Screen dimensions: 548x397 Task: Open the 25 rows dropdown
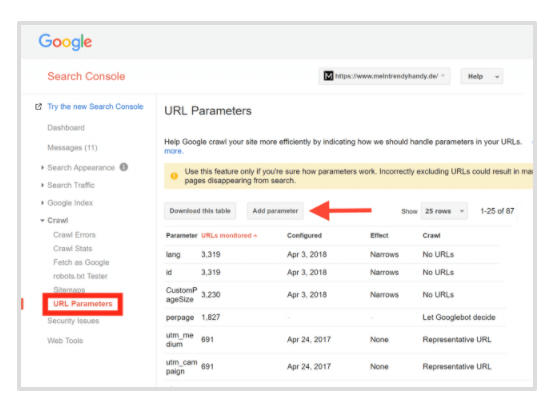444,211
